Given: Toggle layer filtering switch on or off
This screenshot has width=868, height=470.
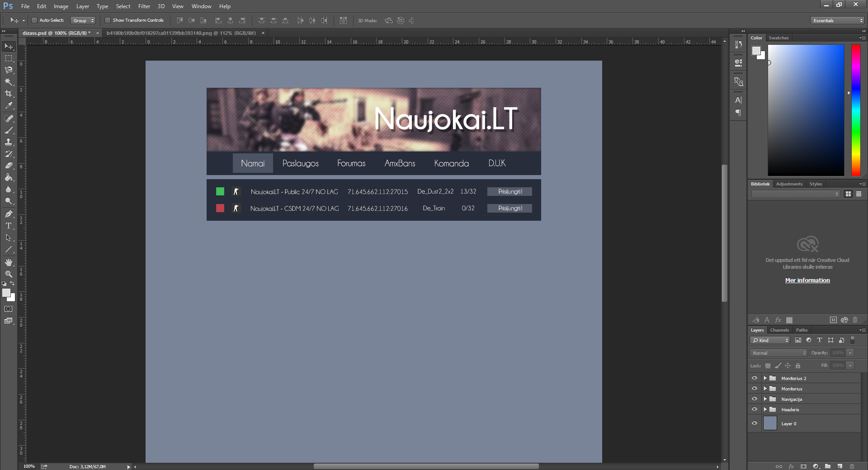Looking at the screenshot, I should click(x=853, y=340).
